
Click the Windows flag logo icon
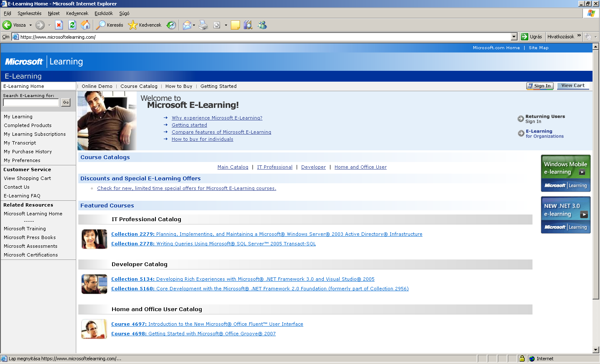(591, 13)
